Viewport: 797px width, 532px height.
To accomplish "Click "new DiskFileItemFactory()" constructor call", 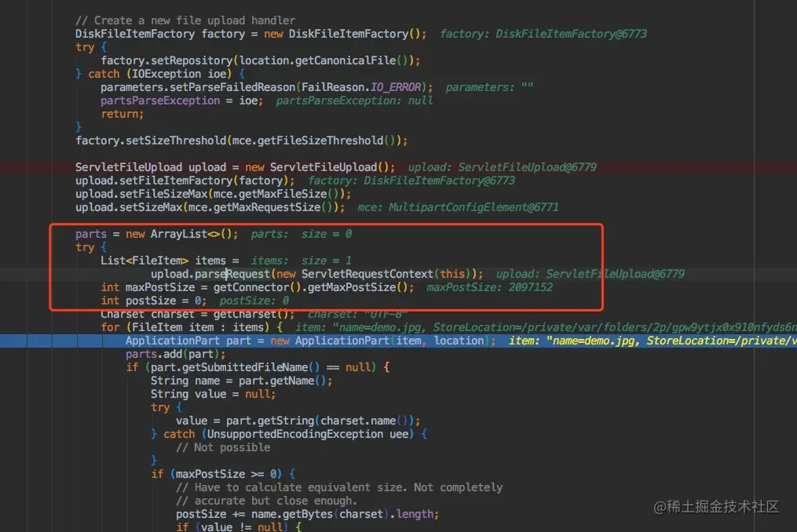I will pos(342,34).
